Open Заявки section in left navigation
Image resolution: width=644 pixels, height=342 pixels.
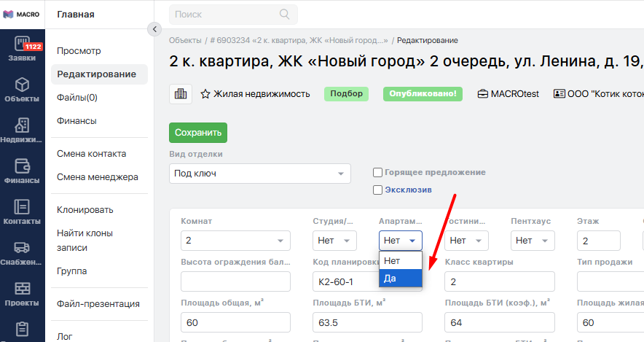coord(22,48)
